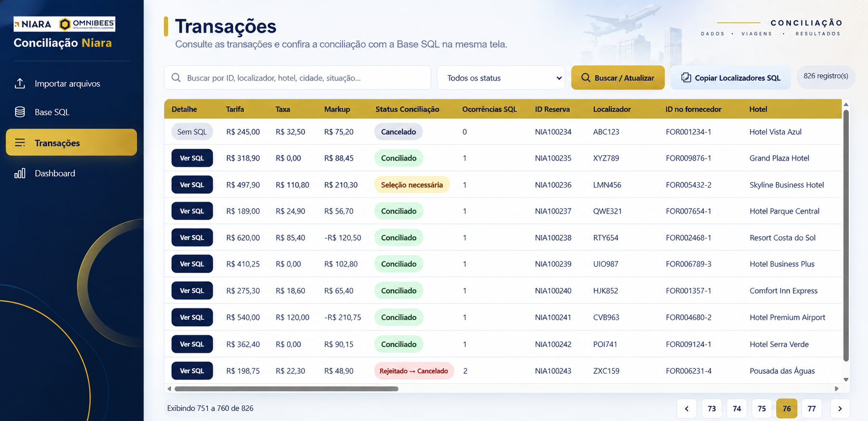Click the taxa value R$ 110,80
Viewport: 868px width, 421px height.
[292, 185]
